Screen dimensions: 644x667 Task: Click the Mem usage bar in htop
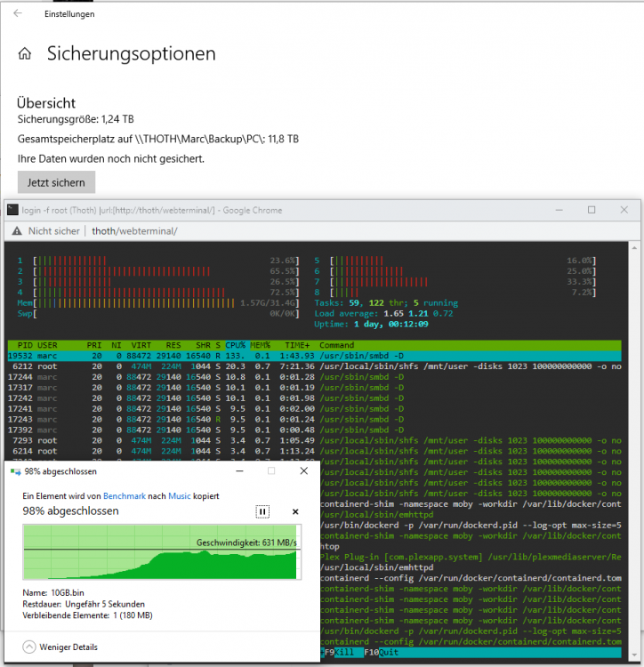coord(158,303)
